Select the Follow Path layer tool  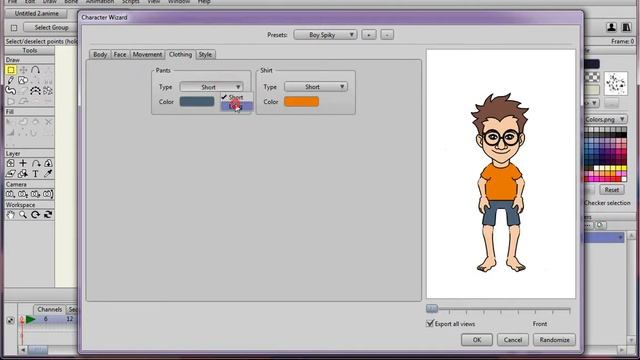point(36,163)
